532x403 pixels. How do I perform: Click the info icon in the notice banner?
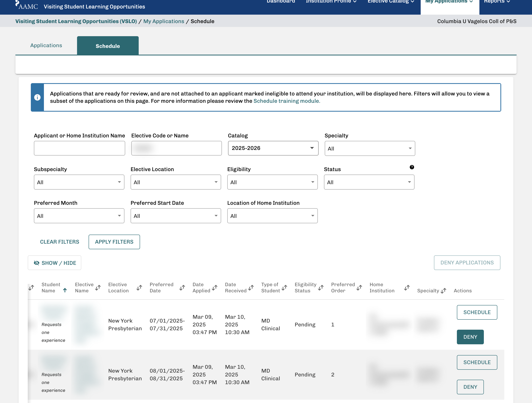37,97
